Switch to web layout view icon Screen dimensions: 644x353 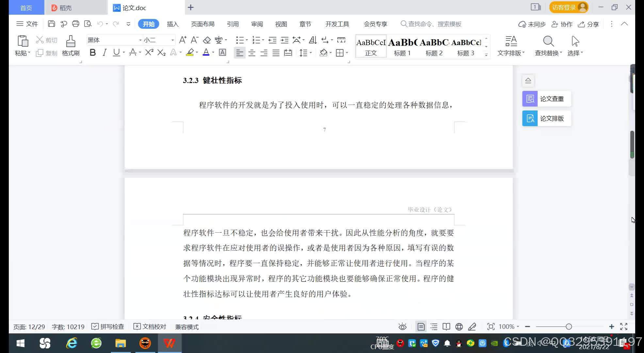[459, 327]
